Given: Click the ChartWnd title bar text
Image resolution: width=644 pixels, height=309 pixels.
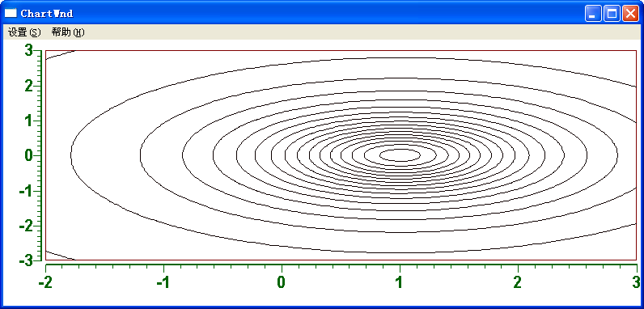Looking at the screenshot, I should 47,14.
